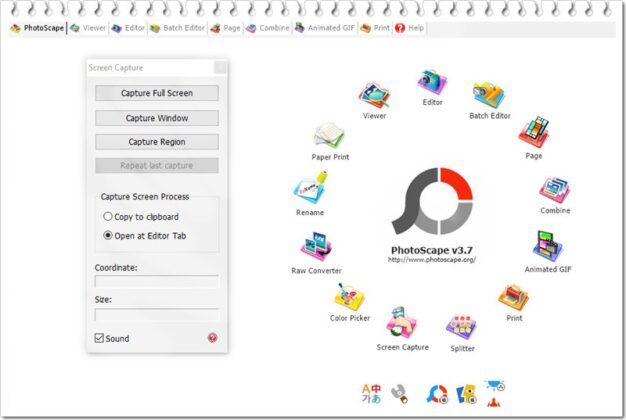Click the blue and yellow card icon
Screen dimensions: 626x420
click(x=466, y=394)
